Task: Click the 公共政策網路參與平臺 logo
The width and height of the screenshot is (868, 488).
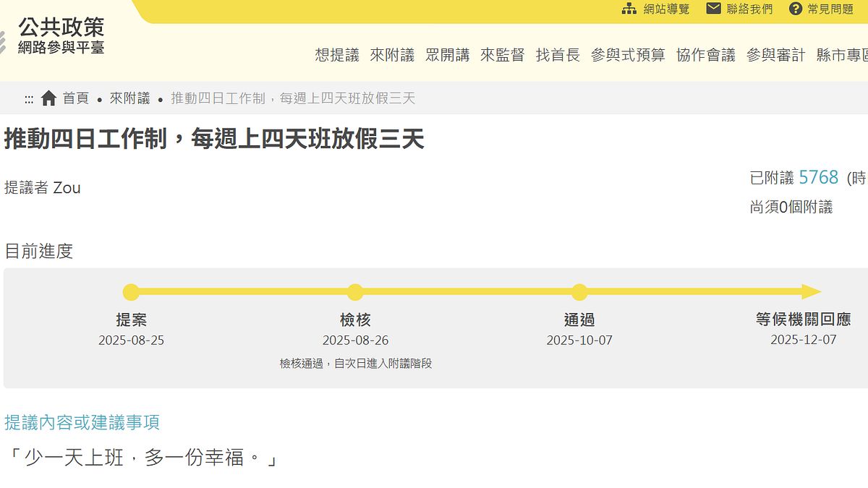Action: point(61,33)
